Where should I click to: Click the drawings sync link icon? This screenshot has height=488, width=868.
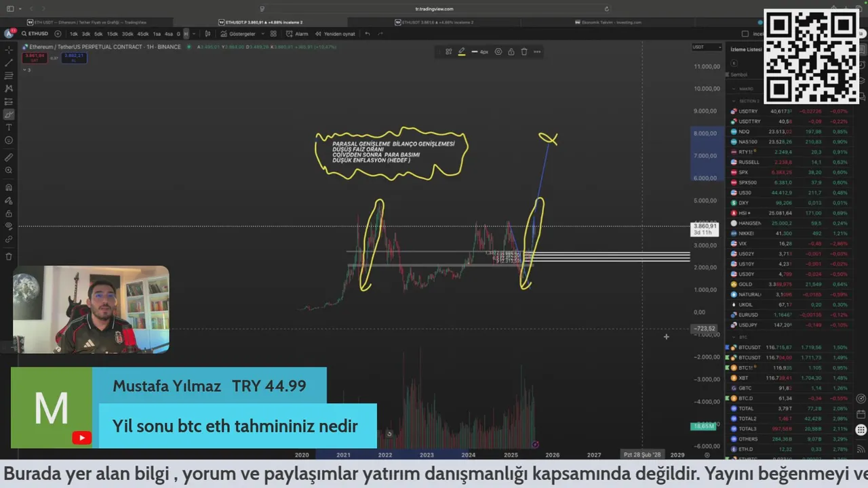[9, 239]
